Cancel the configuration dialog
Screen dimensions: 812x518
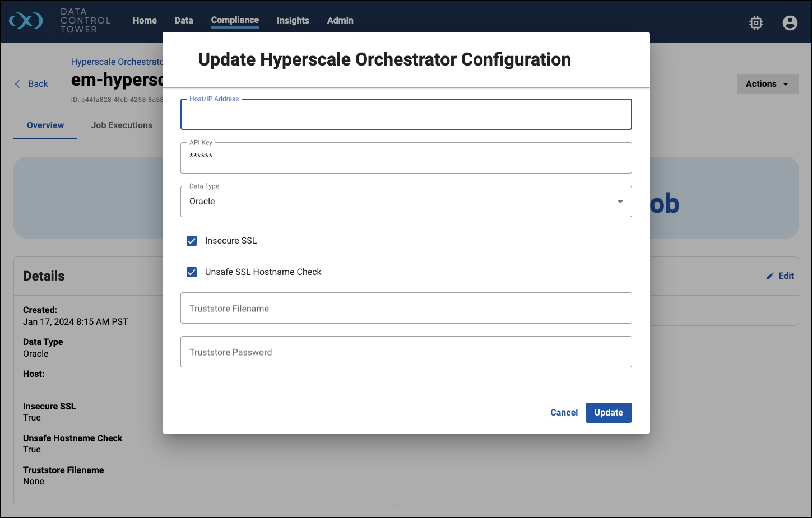click(564, 413)
